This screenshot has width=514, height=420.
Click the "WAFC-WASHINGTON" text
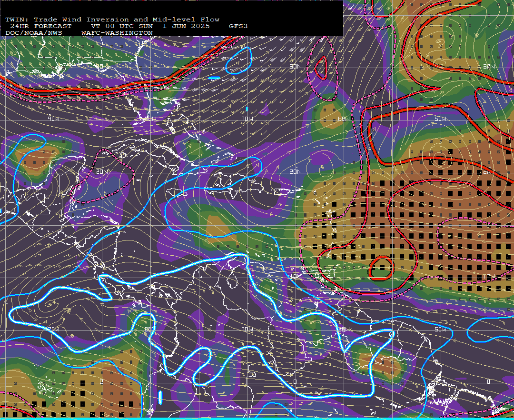(117, 33)
